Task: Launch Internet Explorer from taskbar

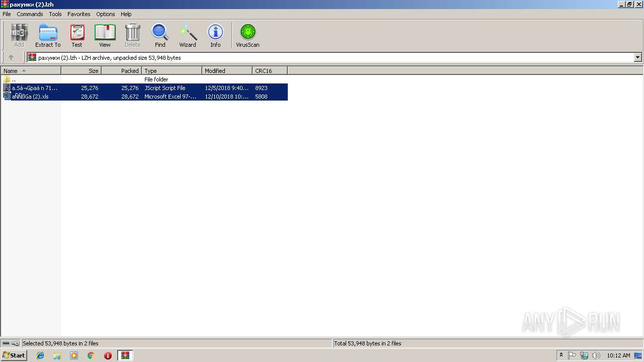Action: [40, 355]
